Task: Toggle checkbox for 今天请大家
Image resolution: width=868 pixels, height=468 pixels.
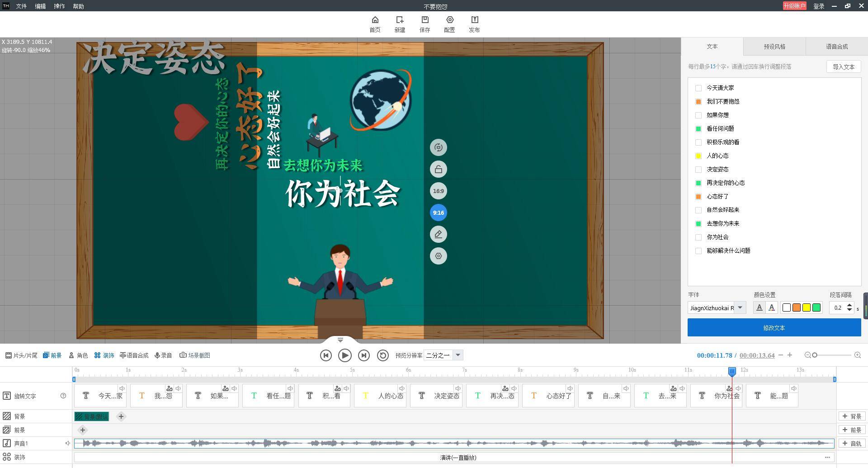Action: pos(698,88)
